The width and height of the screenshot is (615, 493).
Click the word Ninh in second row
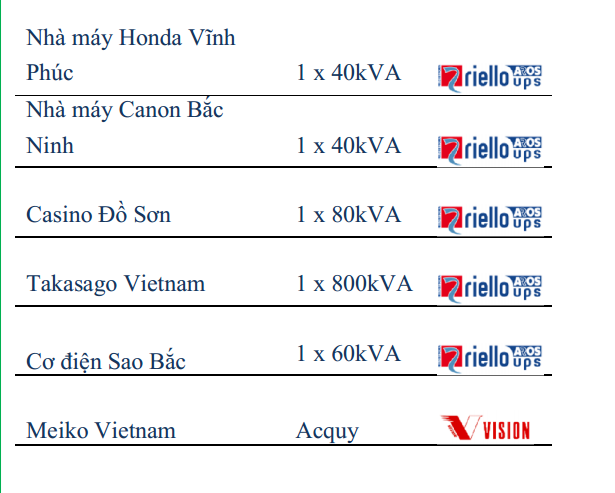50,146
